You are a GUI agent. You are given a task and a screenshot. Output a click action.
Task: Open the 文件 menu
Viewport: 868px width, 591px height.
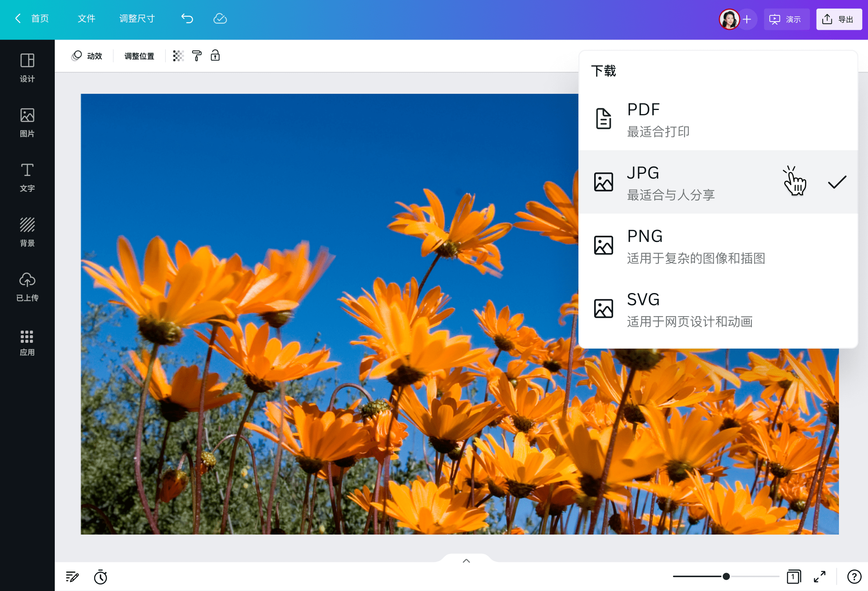[86, 19]
